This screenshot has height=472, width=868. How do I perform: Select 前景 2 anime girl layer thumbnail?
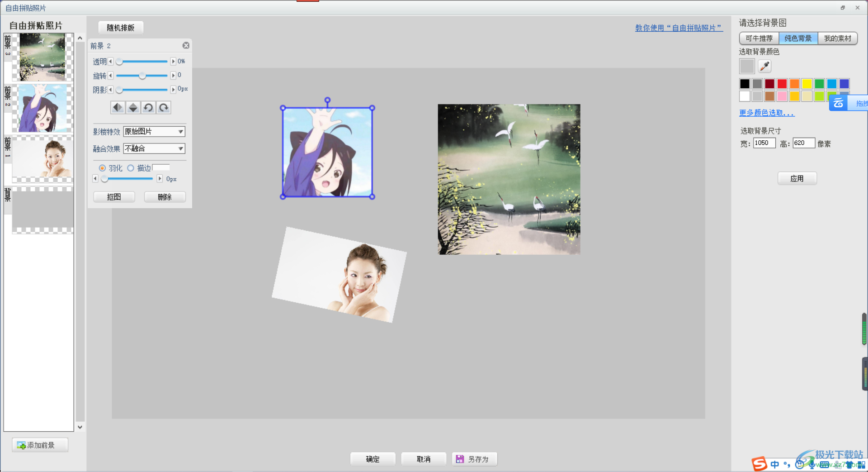(42, 108)
